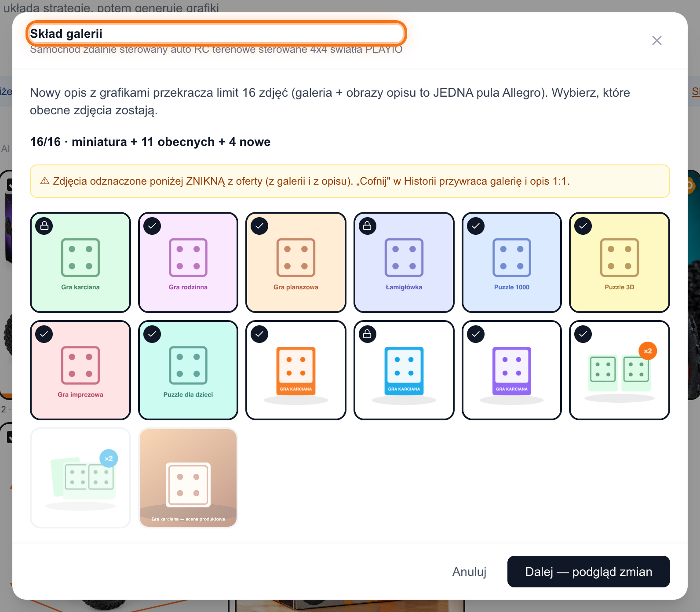The image size is (700, 612).
Task: Click the orange x2 badge thumbnail
Action: pos(620,370)
